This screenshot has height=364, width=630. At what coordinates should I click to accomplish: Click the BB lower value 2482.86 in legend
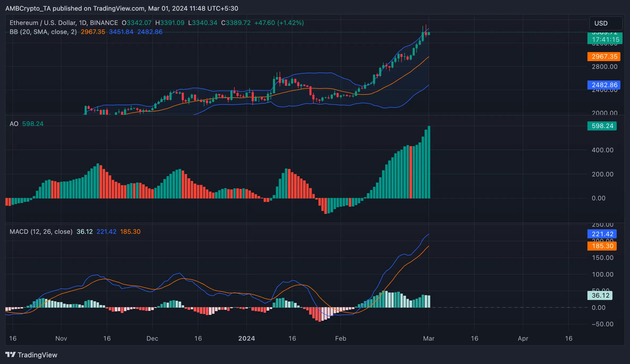pyautogui.click(x=150, y=32)
